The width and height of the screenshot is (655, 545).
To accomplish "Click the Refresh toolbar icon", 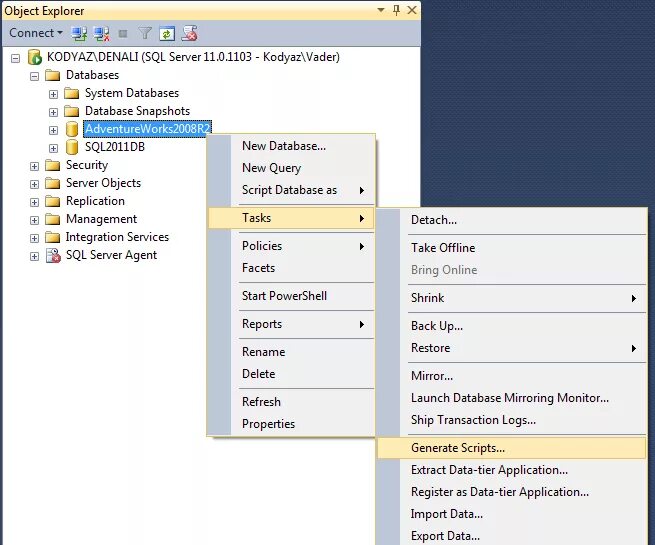I will tap(167, 33).
